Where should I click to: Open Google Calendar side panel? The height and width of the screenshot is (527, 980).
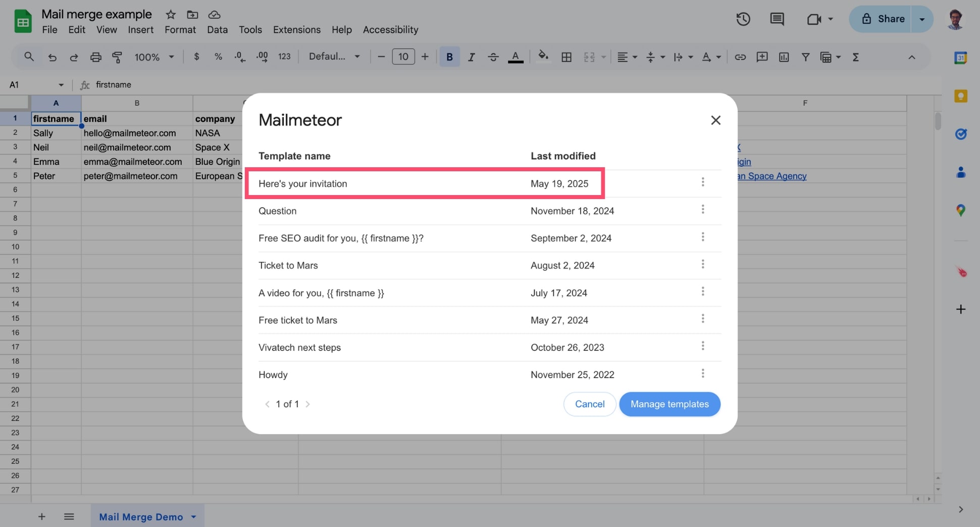click(x=960, y=58)
